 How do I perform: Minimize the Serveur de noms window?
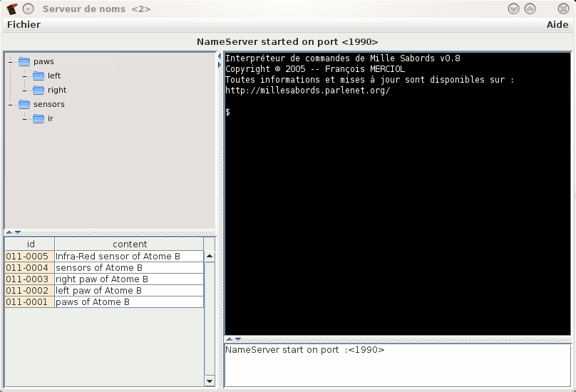click(513, 9)
